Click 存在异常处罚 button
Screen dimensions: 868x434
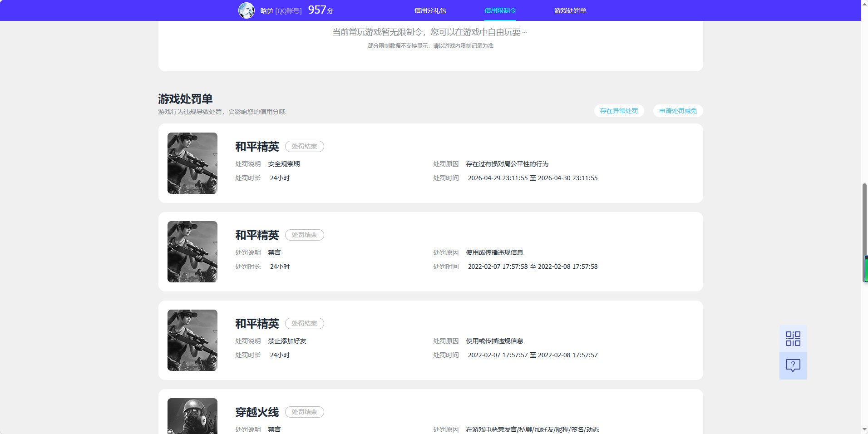pos(619,111)
